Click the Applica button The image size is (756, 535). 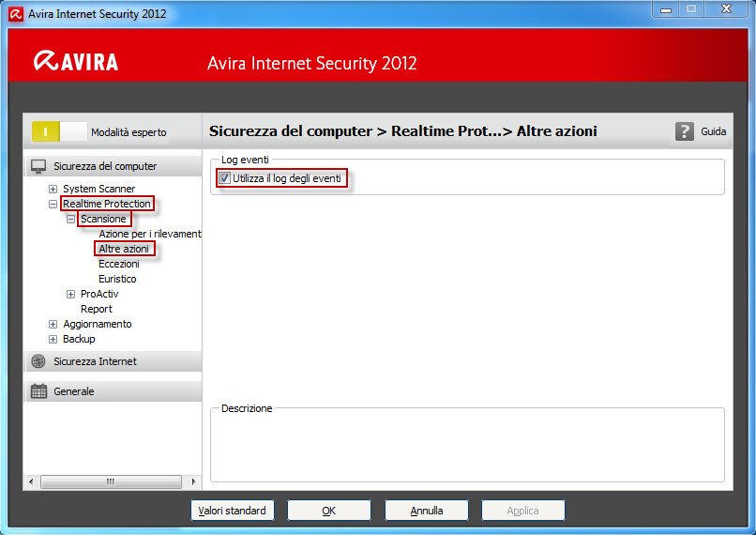(523, 511)
